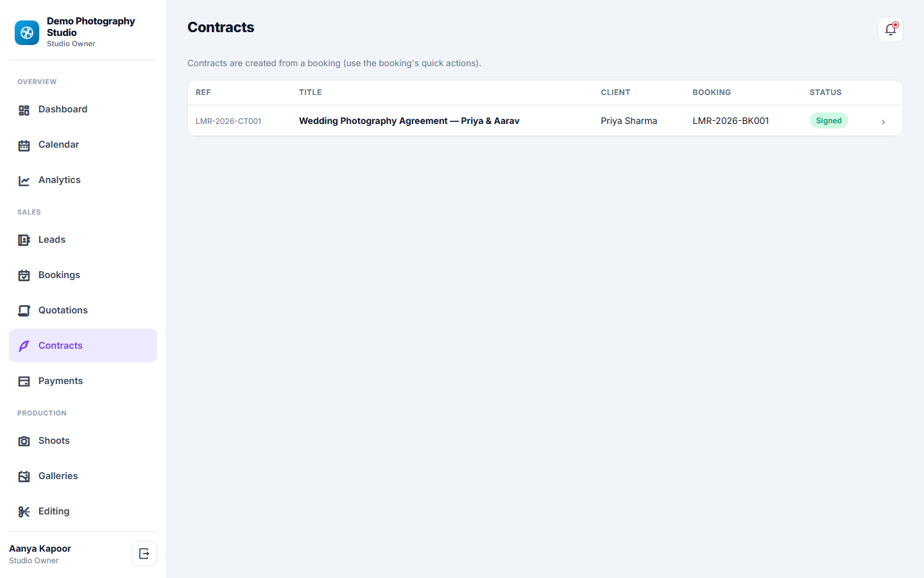924x578 pixels.
Task: Click contract reference LMR-2026-CT001
Action: pyautogui.click(x=228, y=121)
